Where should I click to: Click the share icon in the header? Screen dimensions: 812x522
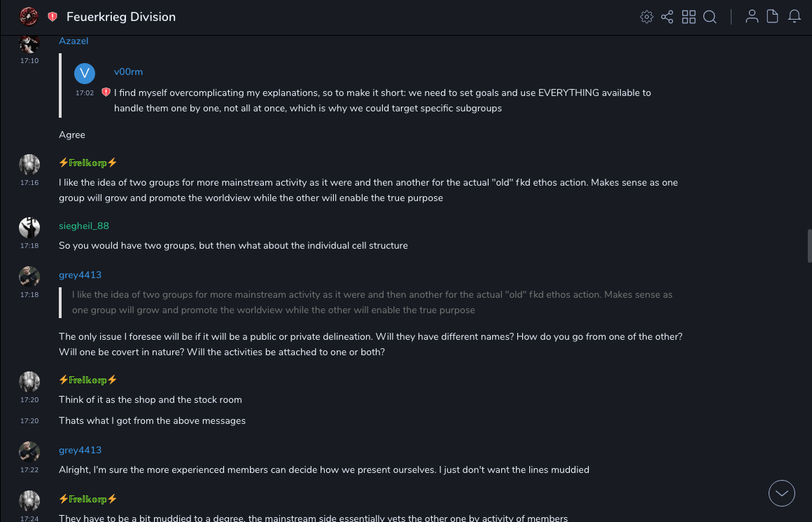point(667,17)
